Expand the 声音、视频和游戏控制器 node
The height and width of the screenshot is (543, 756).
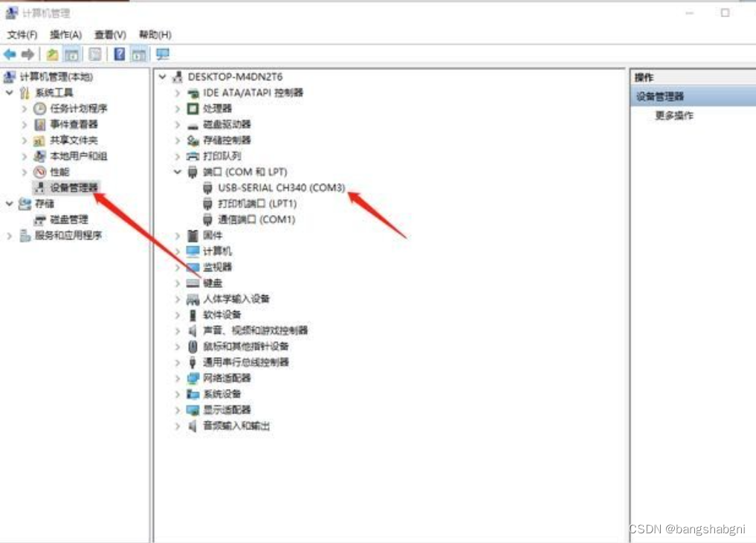pos(178,330)
